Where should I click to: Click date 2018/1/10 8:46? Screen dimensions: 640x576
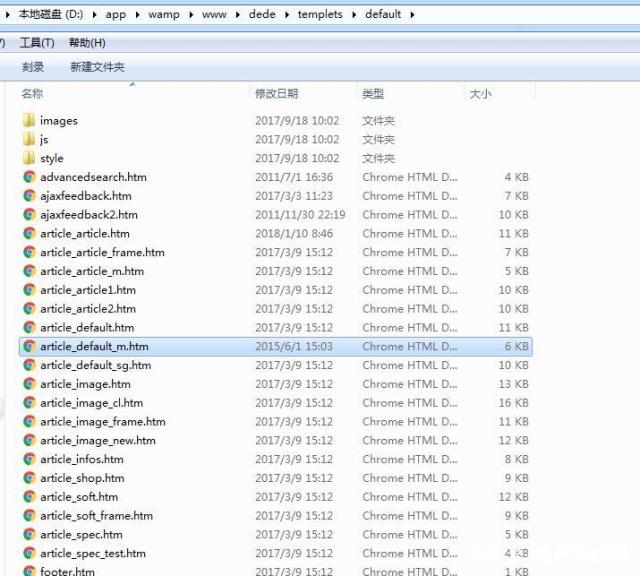click(294, 234)
